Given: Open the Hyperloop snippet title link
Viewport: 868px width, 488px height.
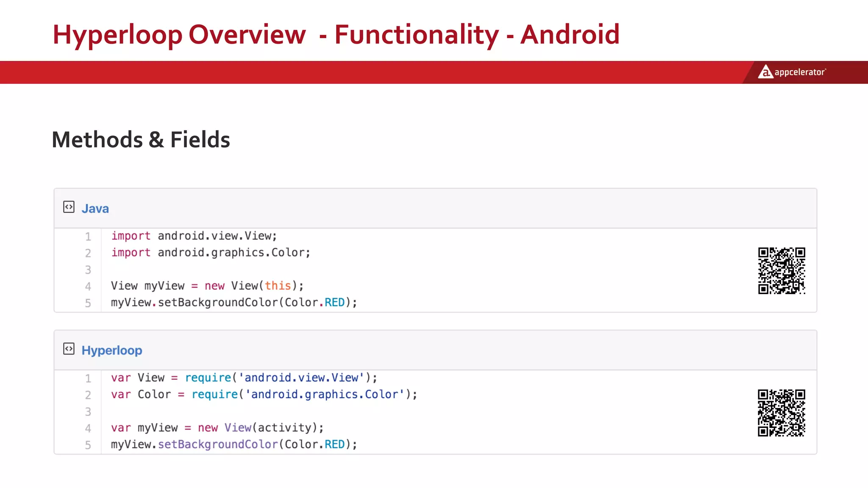Looking at the screenshot, I should click(111, 350).
